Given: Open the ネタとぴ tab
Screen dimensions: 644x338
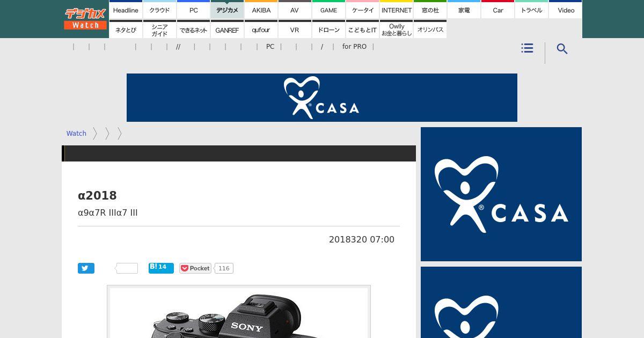Looking at the screenshot, I should [x=126, y=30].
